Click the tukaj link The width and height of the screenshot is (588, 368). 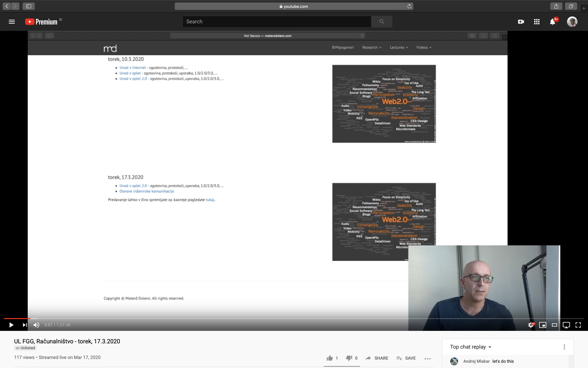[210, 200]
